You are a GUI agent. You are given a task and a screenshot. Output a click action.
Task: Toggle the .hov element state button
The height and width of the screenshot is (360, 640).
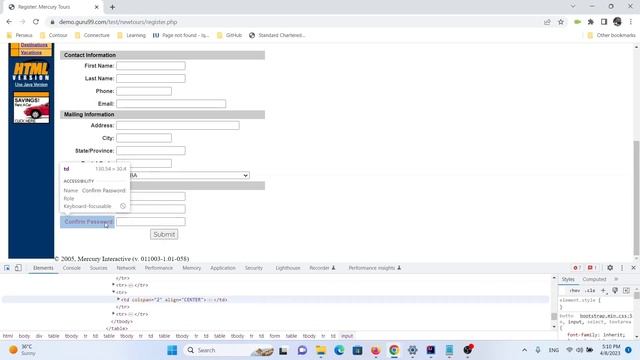coord(575,291)
